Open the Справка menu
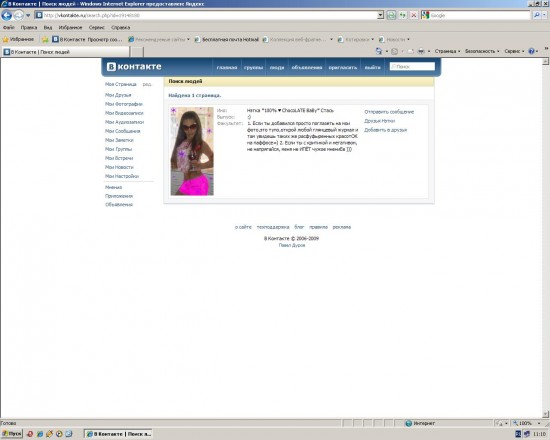This screenshot has height=440, width=550. pos(120,27)
